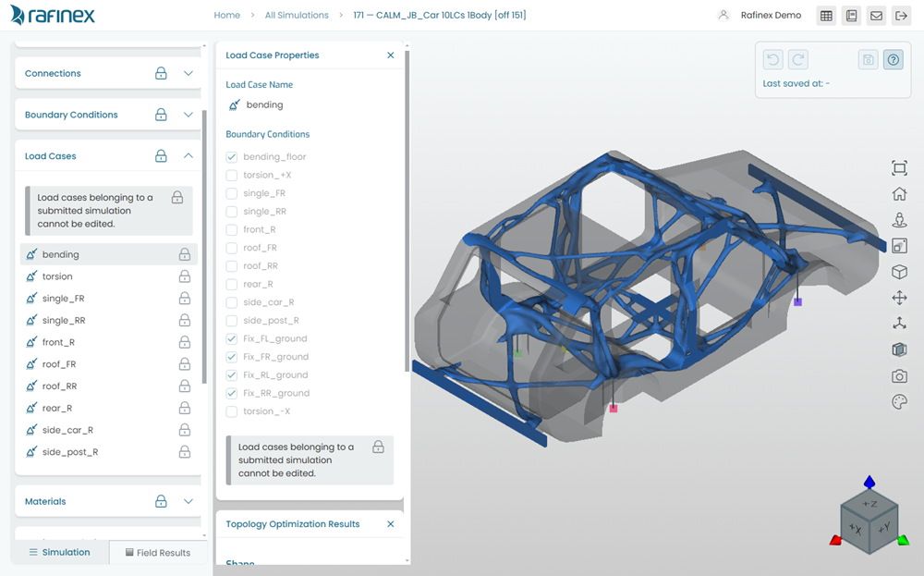Click the undo arrow button

tap(773, 59)
